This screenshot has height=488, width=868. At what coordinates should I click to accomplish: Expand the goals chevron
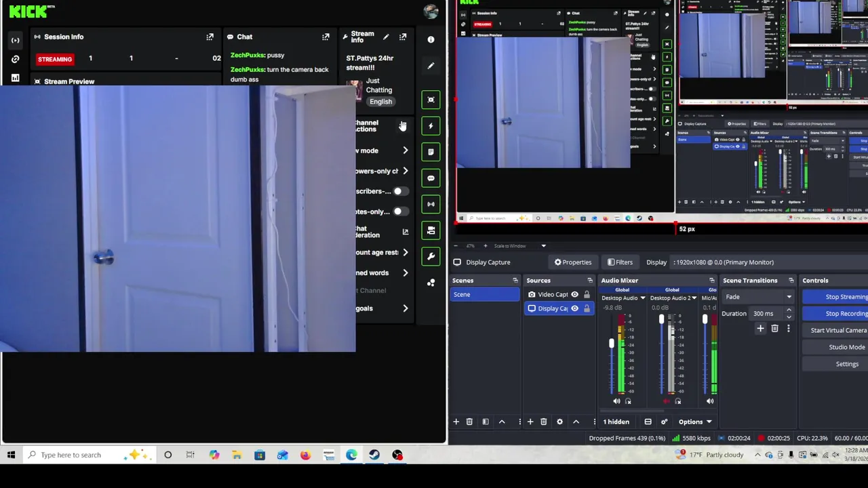[405, 308]
